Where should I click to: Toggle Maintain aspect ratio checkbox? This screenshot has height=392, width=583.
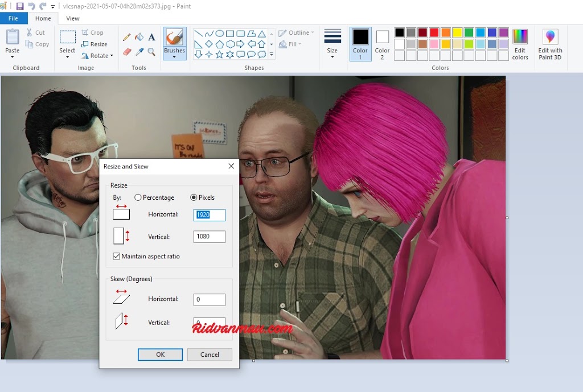pos(116,257)
